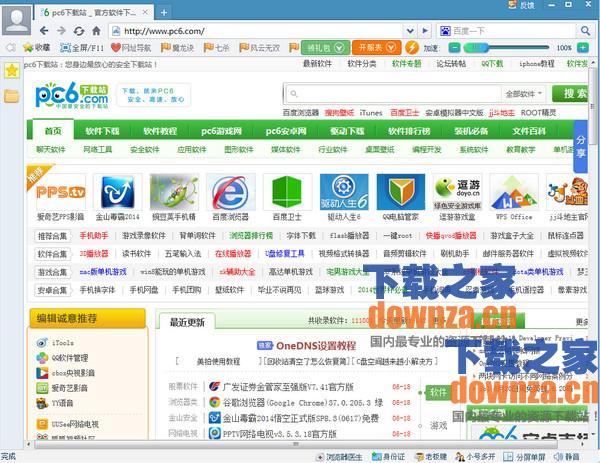Open a new browser tab
This screenshot has width=600, height=463.
tap(163, 13)
